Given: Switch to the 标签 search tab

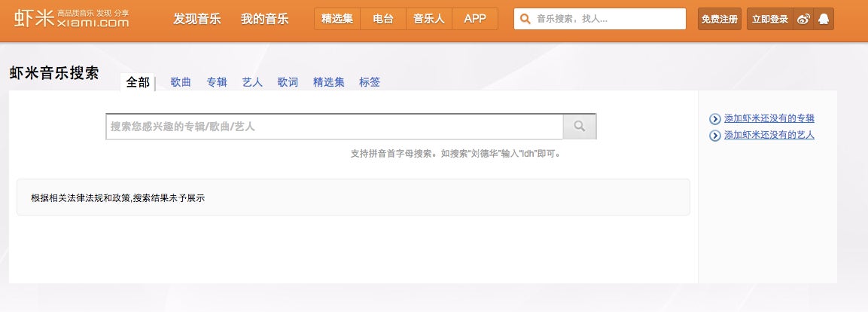Looking at the screenshot, I should [370, 82].
